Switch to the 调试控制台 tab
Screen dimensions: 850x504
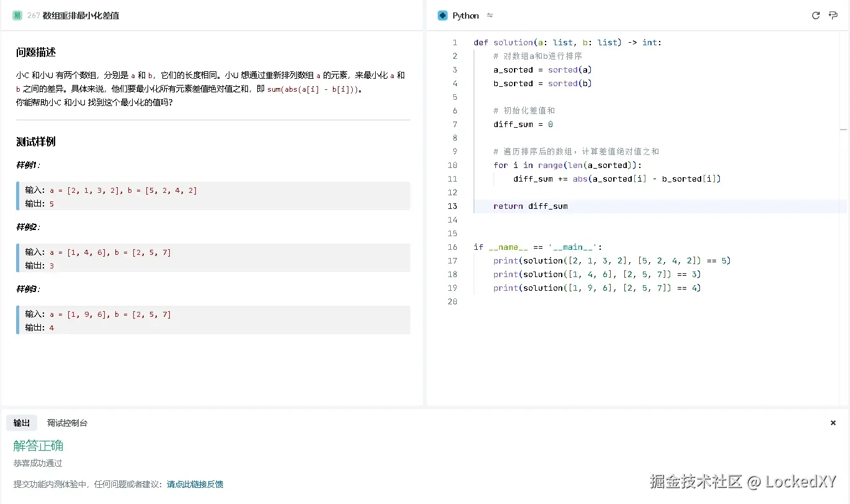[67, 423]
